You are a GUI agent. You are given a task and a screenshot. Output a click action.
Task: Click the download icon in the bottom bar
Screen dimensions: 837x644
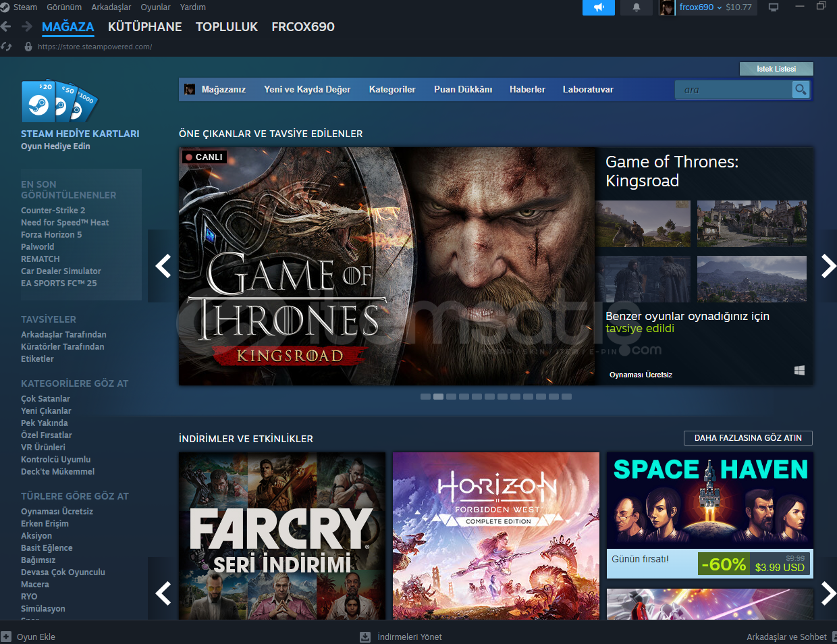coord(365,637)
